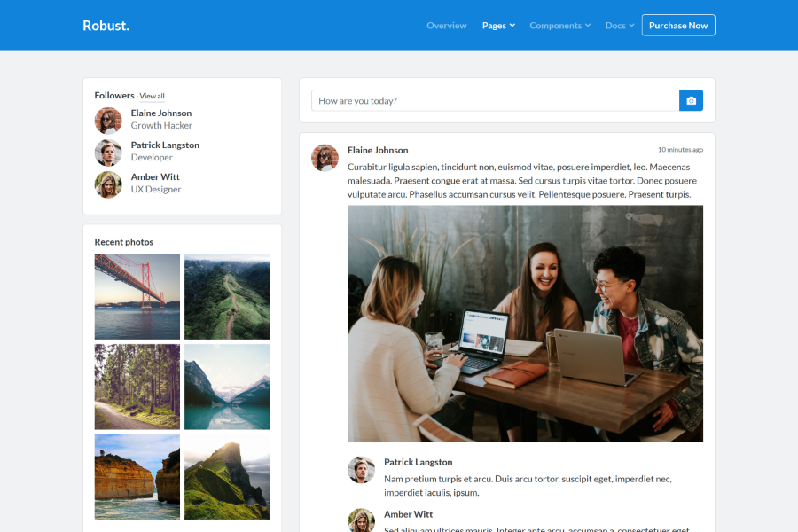Click Patrick Langston's name in the comments
The width and height of the screenshot is (798, 532).
pyautogui.click(x=418, y=461)
